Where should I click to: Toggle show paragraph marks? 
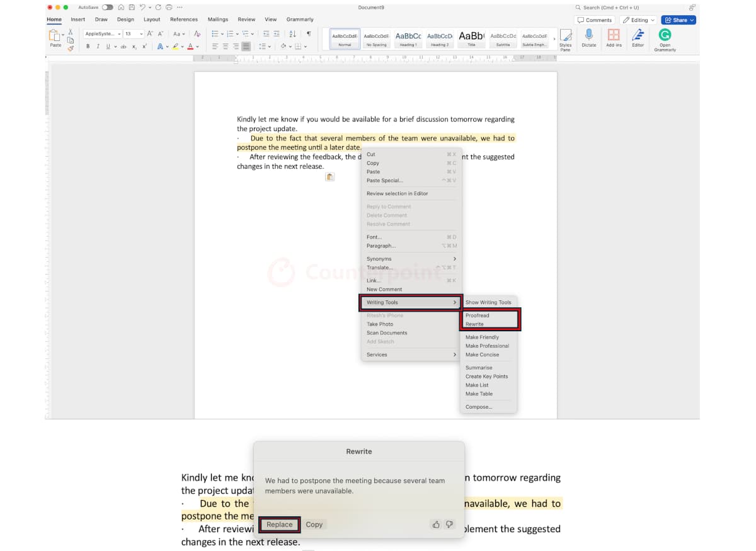click(x=308, y=34)
